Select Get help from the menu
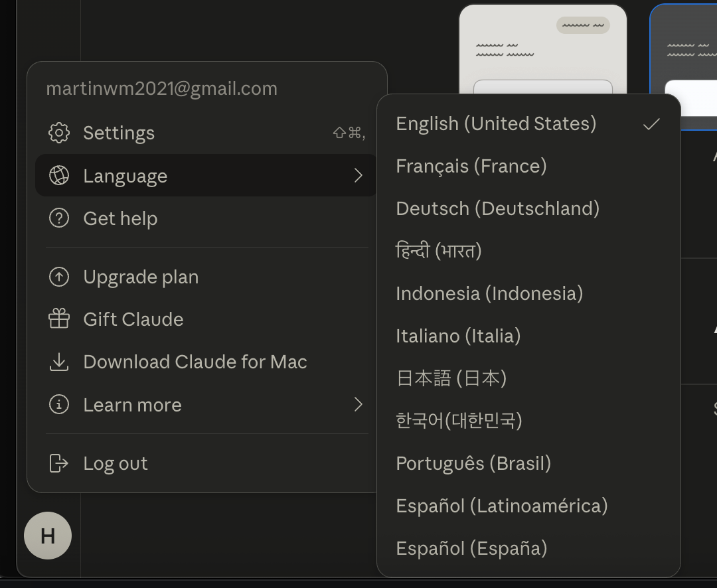 point(206,218)
